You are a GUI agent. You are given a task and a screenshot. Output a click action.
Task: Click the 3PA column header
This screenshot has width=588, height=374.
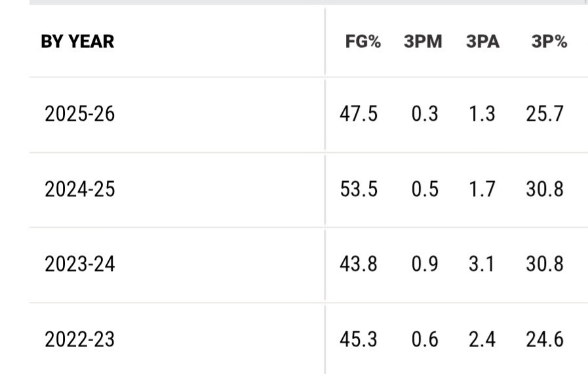(482, 42)
